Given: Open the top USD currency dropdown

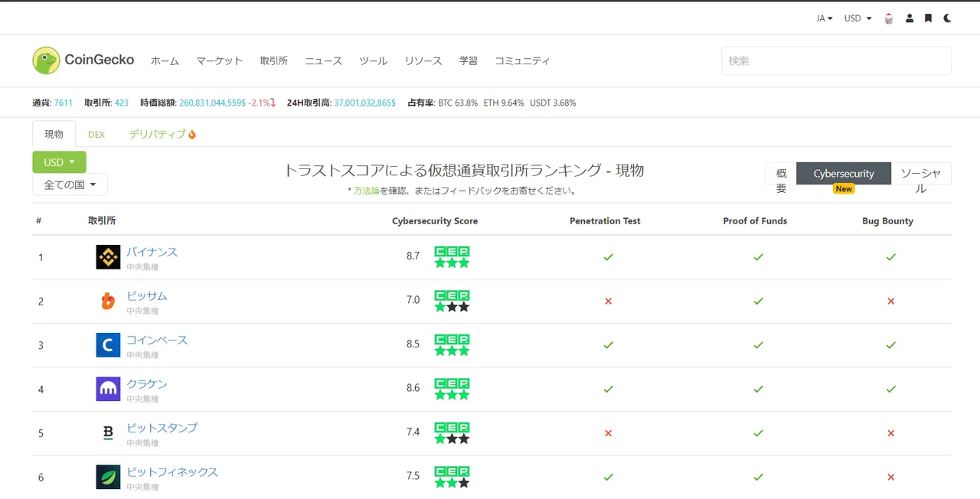Looking at the screenshot, I should [857, 18].
